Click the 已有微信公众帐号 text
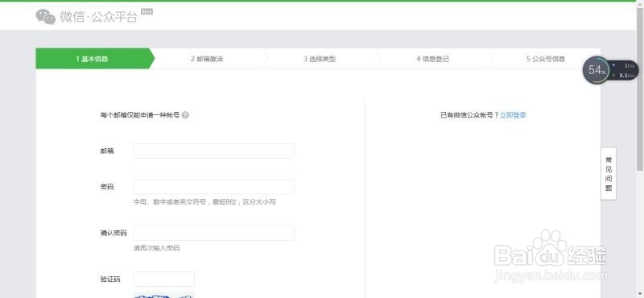Viewport: 644px width, 298px height. (469, 115)
